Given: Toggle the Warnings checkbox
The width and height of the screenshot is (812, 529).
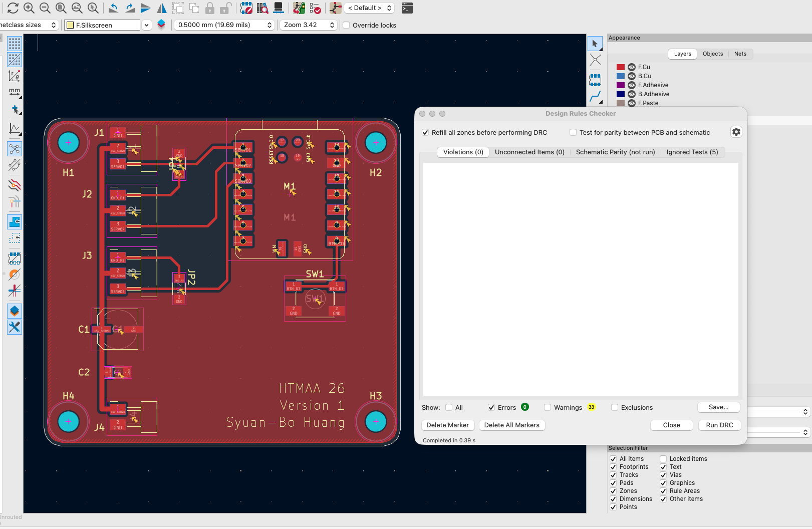Looking at the screenshot, I should 548,407.
